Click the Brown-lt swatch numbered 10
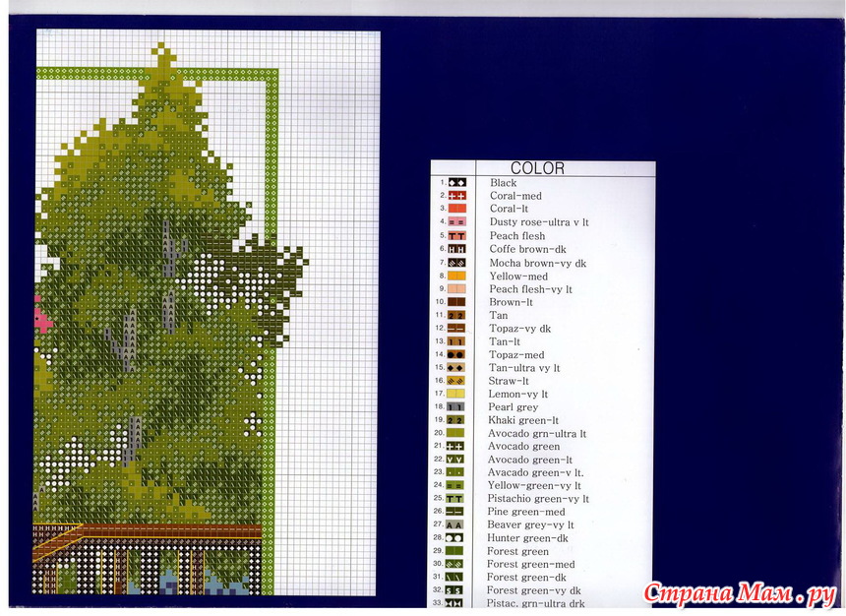Screen dimensions: 846x616 click(456, 302)
